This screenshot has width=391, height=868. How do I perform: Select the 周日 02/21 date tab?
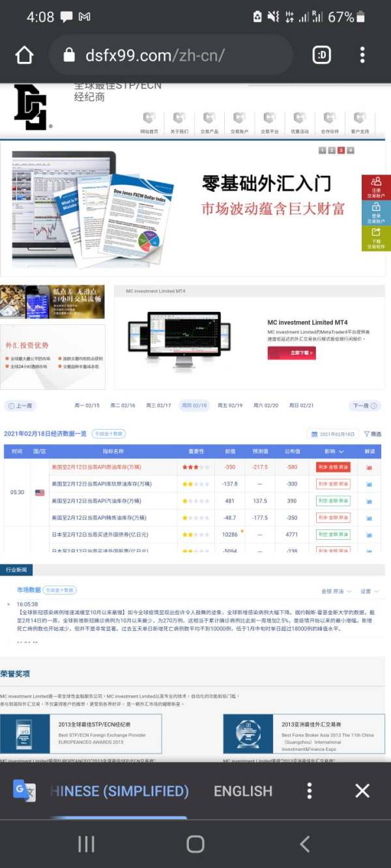tap(301, 406)
